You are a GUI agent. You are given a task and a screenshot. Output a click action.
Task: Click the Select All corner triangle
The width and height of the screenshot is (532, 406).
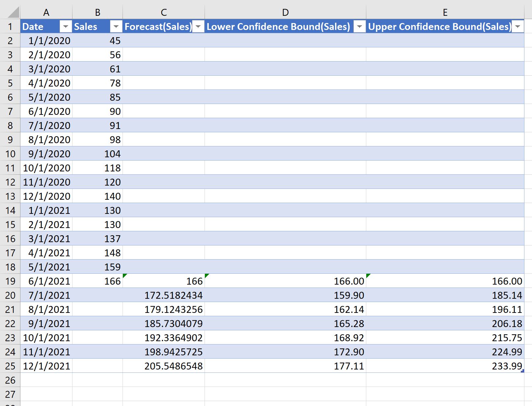tap(13, 12)
